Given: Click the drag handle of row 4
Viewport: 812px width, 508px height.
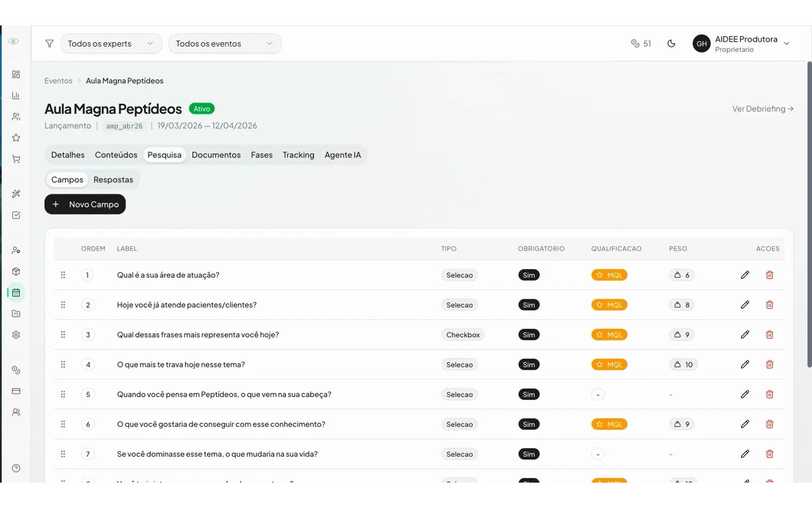Looking at the screenshot, I should pyautogui.click(x=63, y=365).
